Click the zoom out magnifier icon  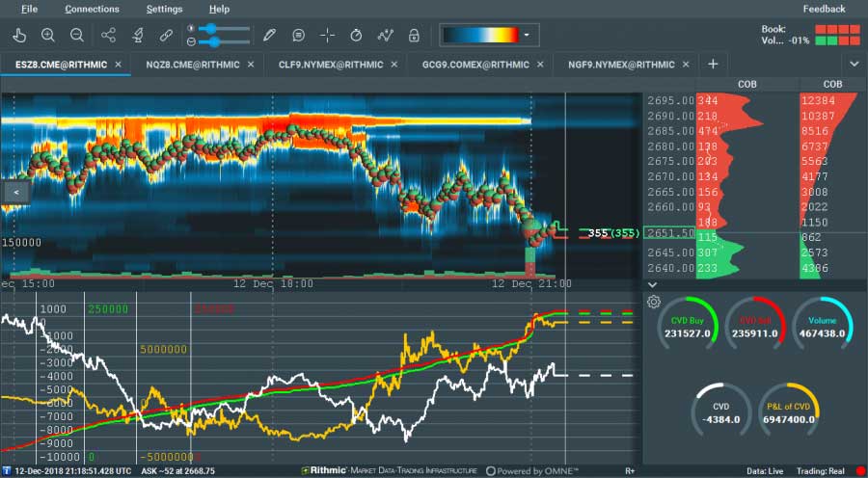[x=77, y=36]
